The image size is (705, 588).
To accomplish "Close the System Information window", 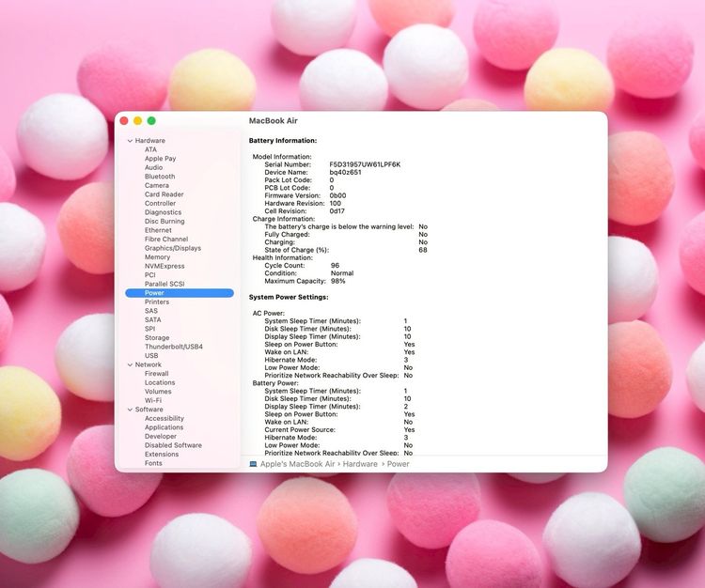I will [124, 121].
